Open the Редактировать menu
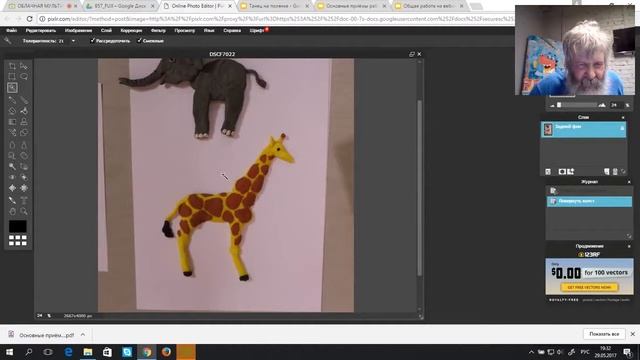 41,31
